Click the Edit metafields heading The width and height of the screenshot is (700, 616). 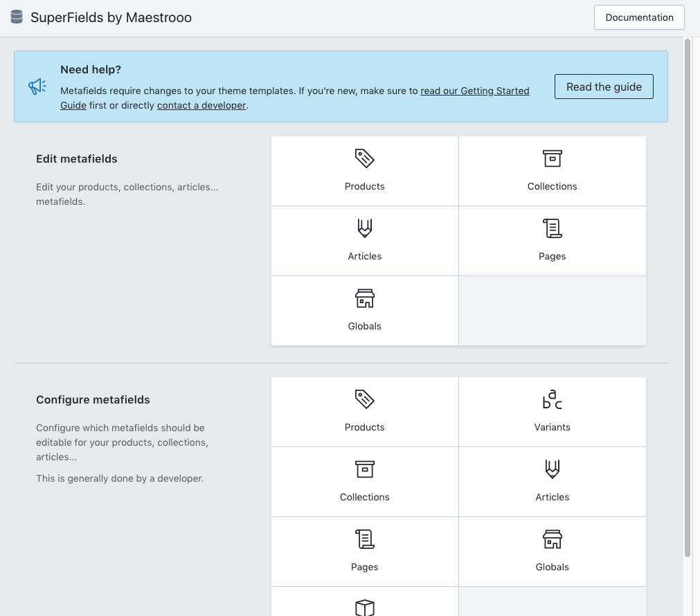77,159
